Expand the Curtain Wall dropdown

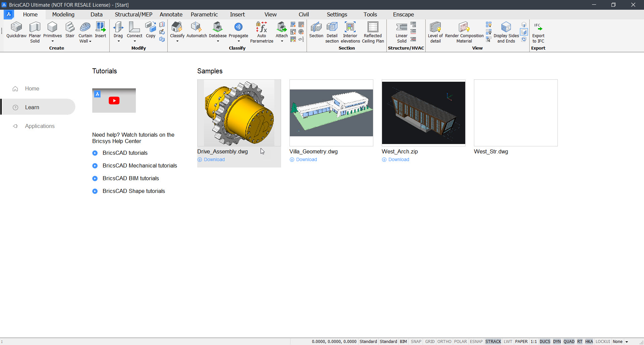[x=90, y=41]
